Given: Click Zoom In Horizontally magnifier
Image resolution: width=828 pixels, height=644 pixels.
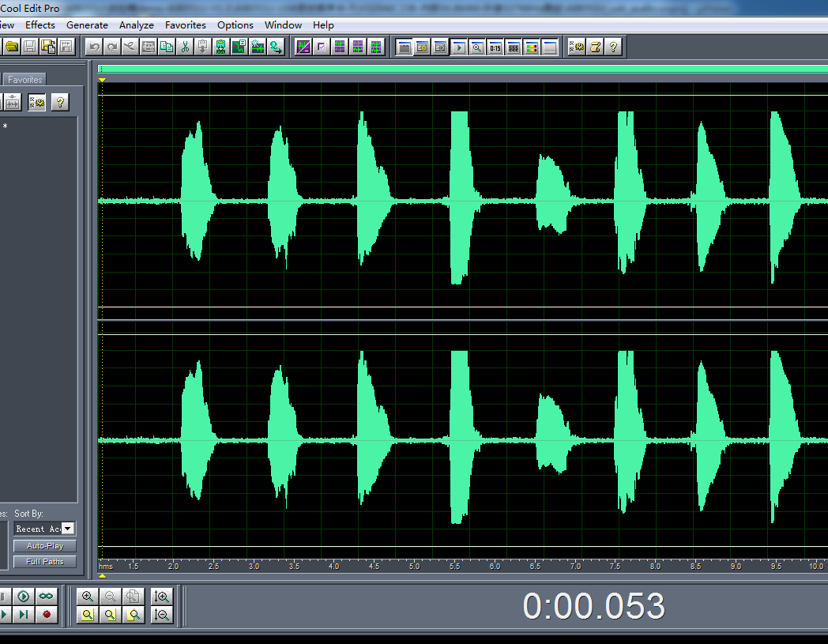Looking at the screenshot, I should [x=88, y=597].
